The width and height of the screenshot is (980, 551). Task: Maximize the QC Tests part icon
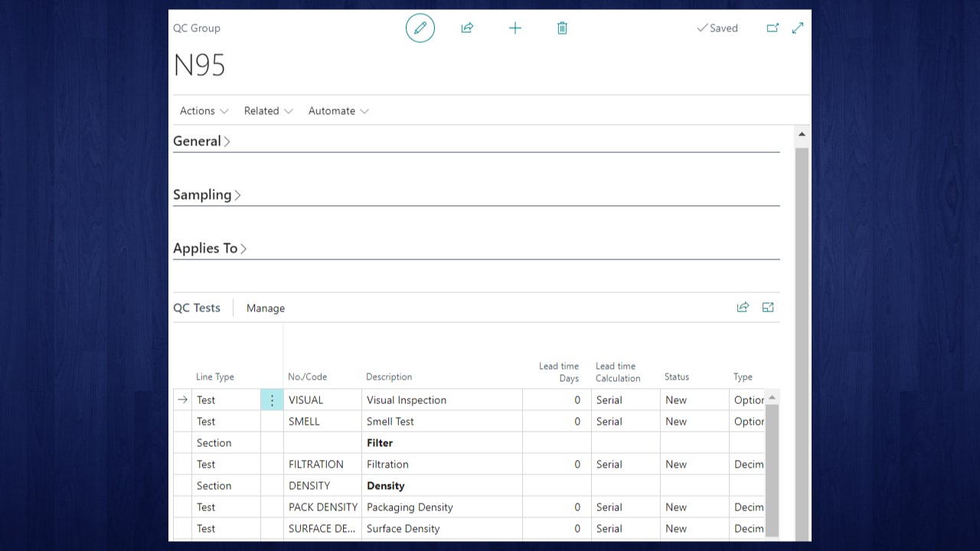tap(768, 308)
